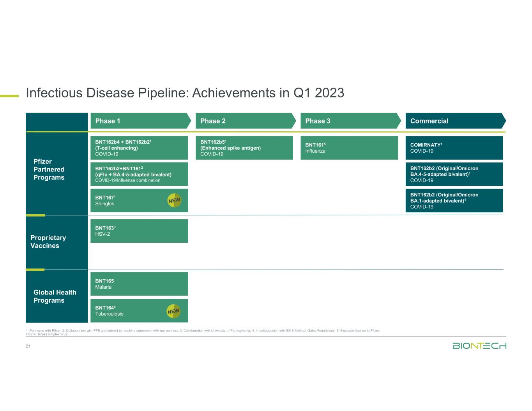
Task: Click the NEW badge on the BNT167 Shingles card
Action: [174, 201]
